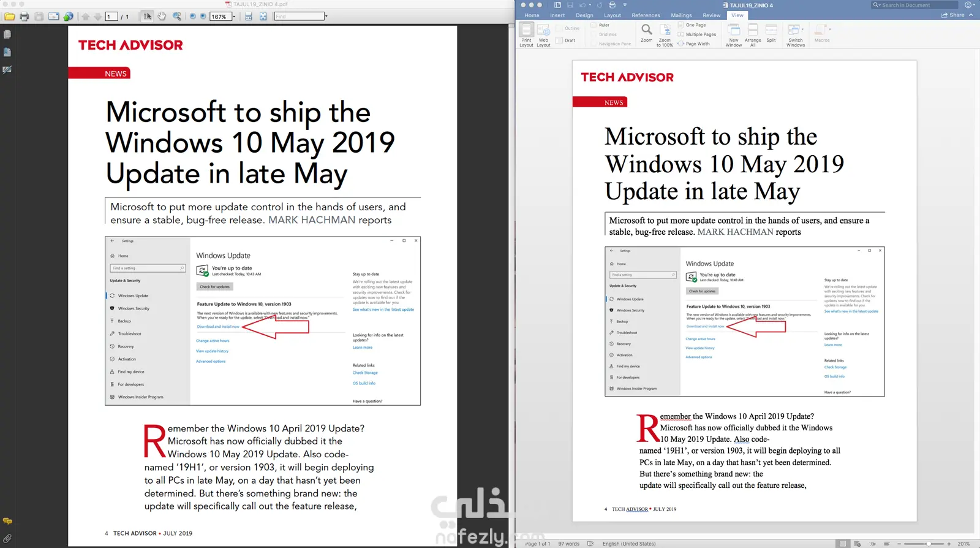The width and height of the screenshot is (980, 548).
Task: Adjust the Word zoom slider handle
Action: (x=929, y=544)
